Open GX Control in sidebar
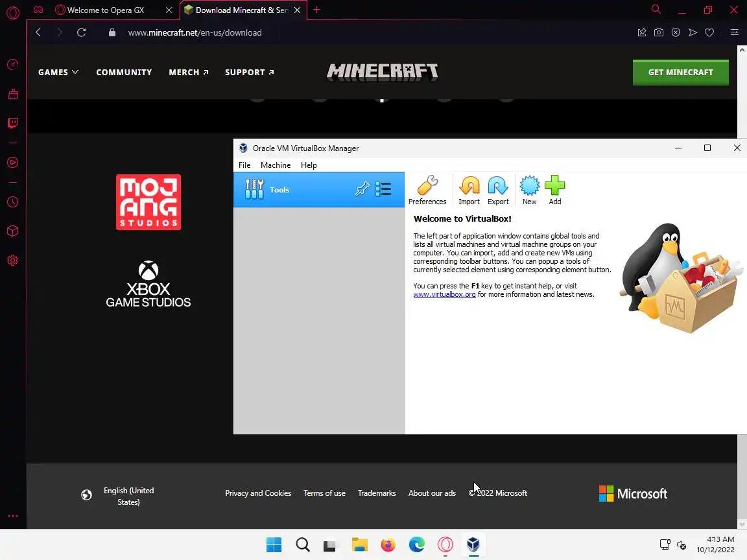The width and height of the screenshot is (747, 560). click(13, 64)
